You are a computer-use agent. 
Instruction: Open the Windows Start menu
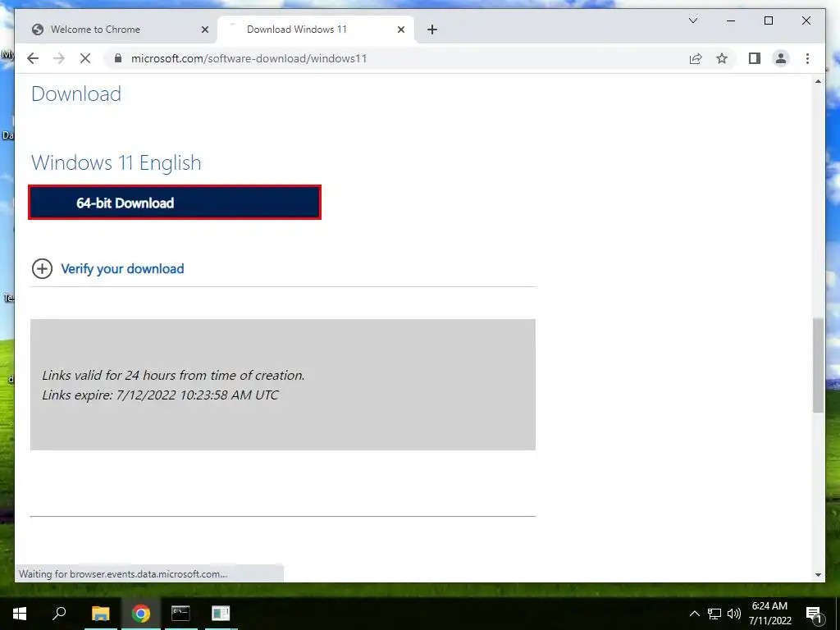20,614
